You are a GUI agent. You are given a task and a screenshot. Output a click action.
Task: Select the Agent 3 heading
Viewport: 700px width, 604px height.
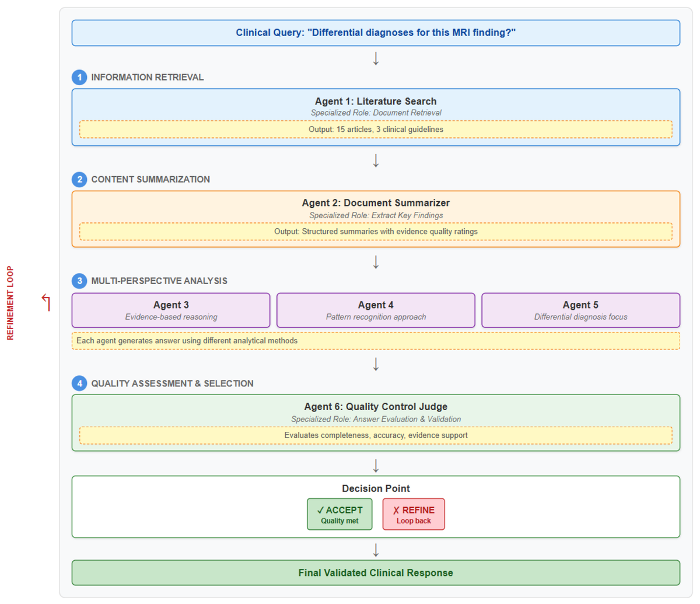[171, 305]
